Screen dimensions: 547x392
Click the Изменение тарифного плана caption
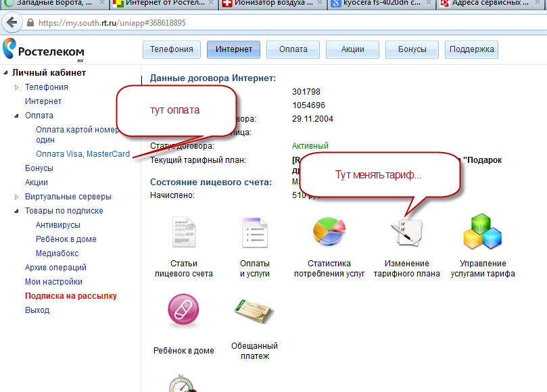(407, 268)
